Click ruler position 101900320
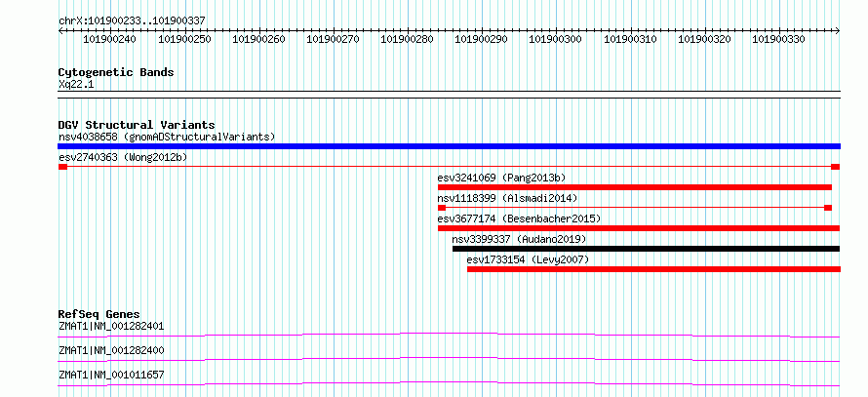Viewport: 868px width, 397px height. tap(705, 39)
